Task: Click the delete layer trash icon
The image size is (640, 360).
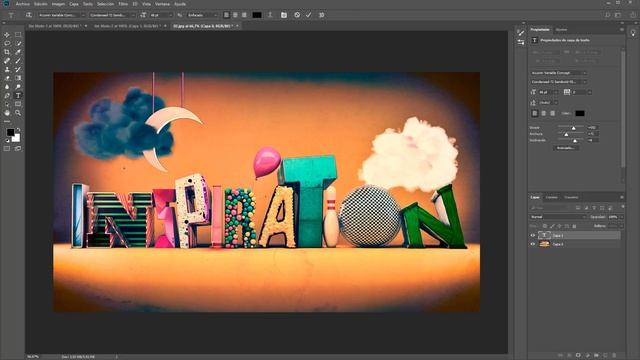Action: click(614, 356)
